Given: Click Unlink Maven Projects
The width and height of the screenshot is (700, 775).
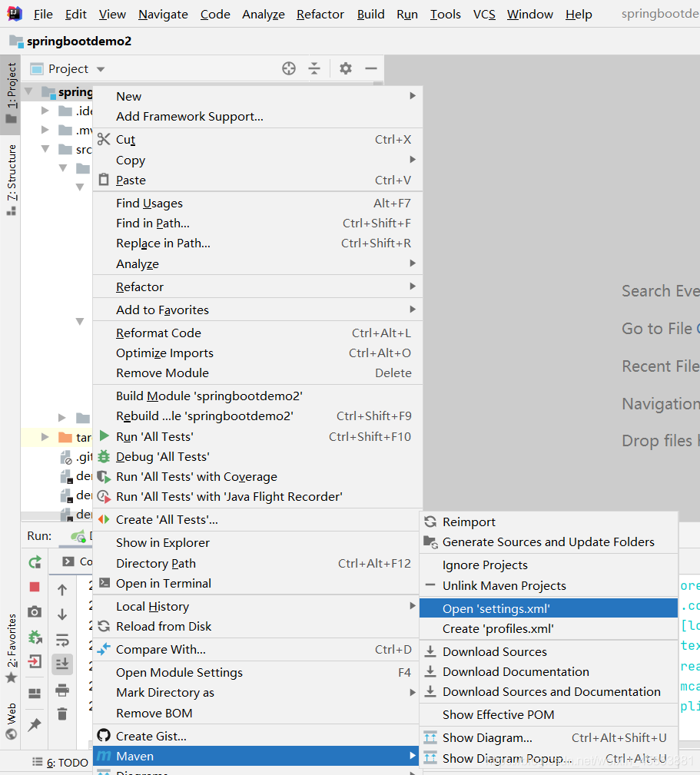Looking at the screenshot, I should click(549, 586).
